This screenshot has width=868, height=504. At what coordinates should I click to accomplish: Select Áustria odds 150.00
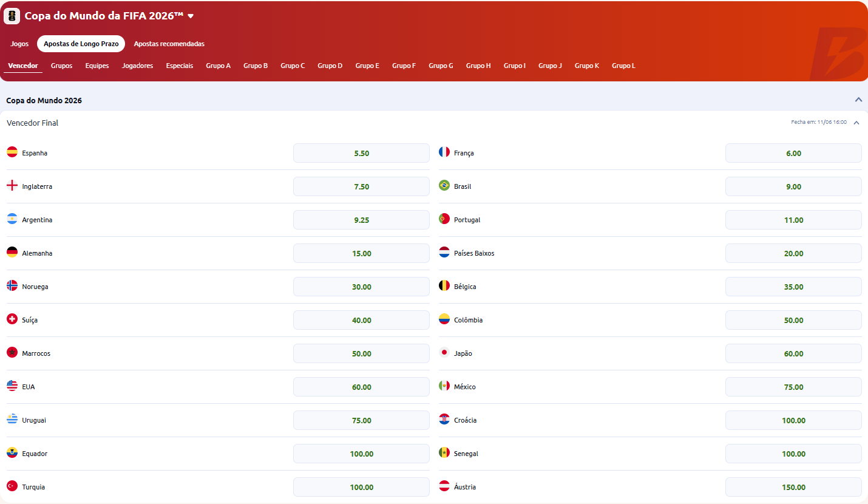793,487
